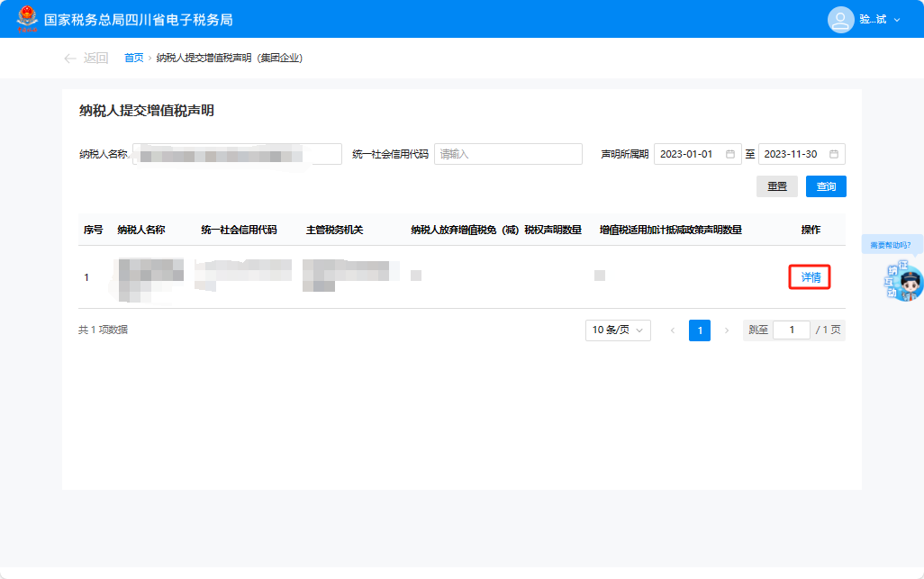Image resolution: width=924 pixels, height=579 pixels.
Task: Go to next page arrow
Action: pos(727,330)
